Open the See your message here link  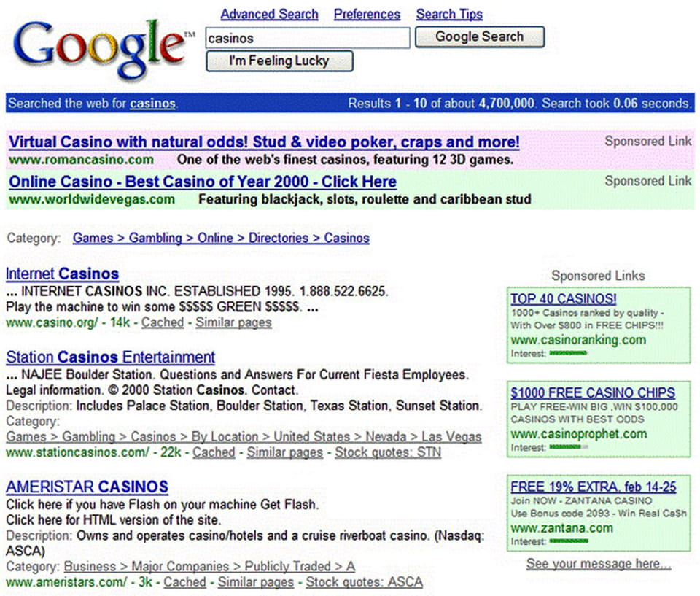[598, 563]
